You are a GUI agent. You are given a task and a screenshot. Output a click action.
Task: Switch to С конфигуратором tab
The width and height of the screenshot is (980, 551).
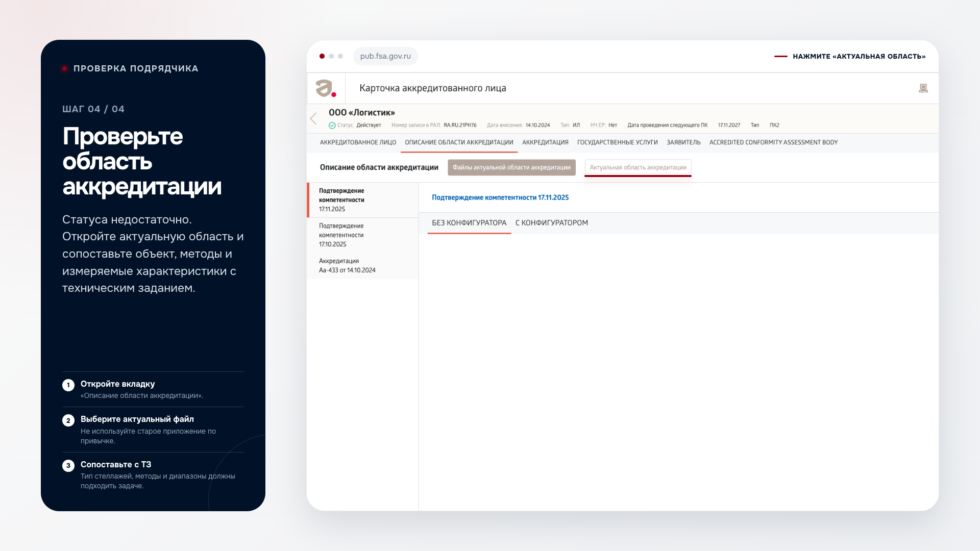click(x=552, y=223)
